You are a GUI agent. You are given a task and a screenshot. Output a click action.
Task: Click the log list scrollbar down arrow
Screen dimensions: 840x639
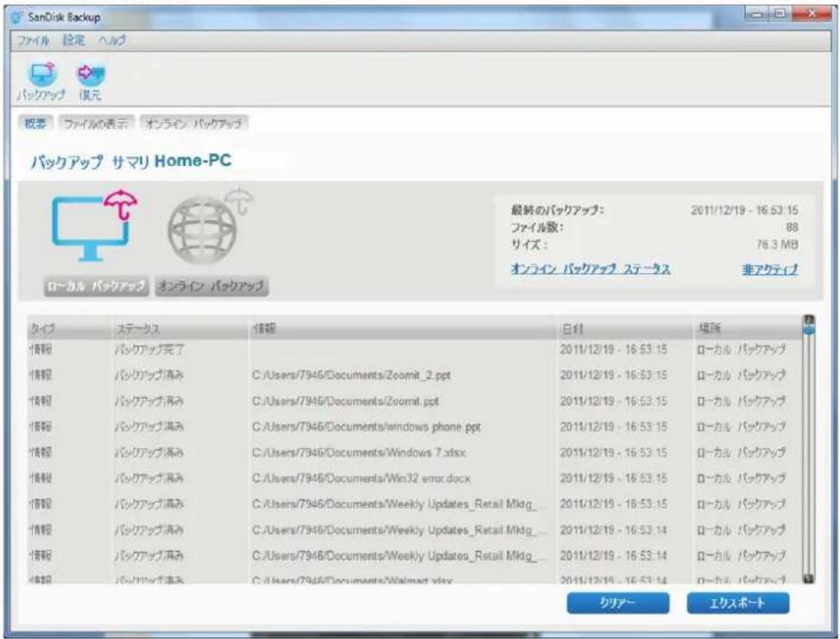click(809, 579)
